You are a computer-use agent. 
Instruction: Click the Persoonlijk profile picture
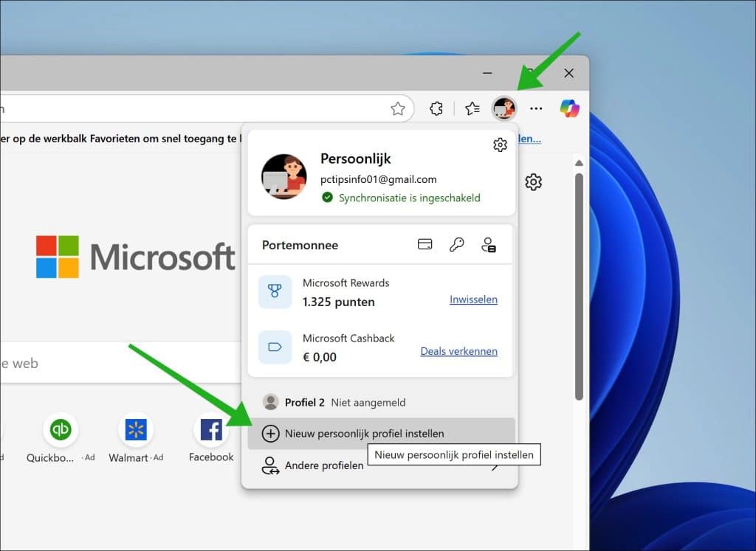284,177
